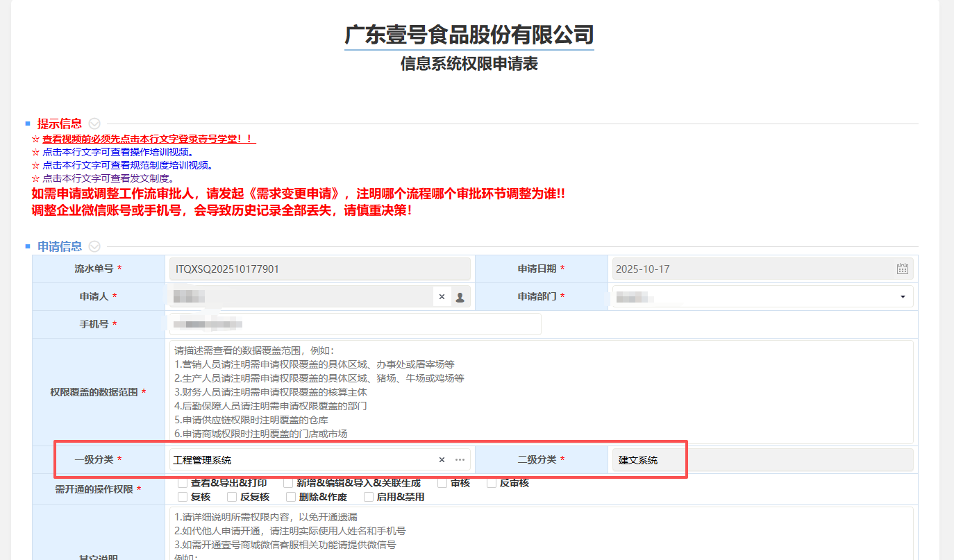
Task: Open the calendar icon in 申请日期 field
Action: 902,269
